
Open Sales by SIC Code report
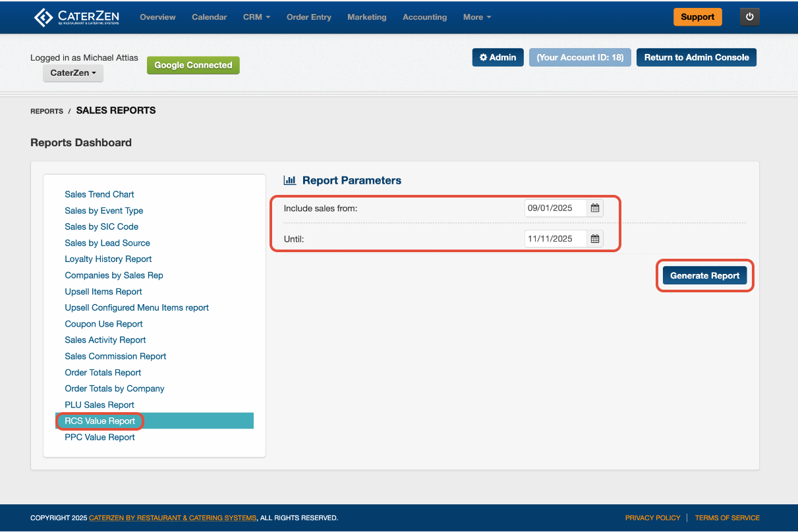[x=101, y=226]
